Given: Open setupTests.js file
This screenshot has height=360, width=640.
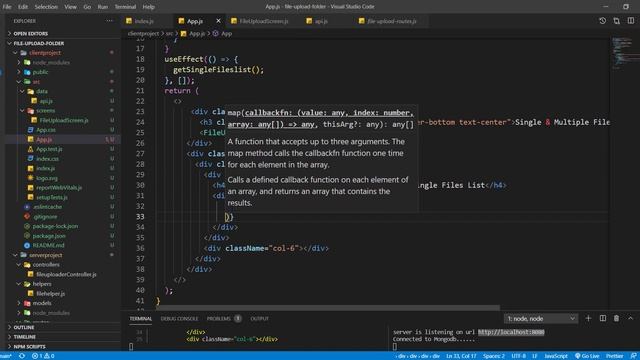Looking at the screenshot, I should pos(52,198).
